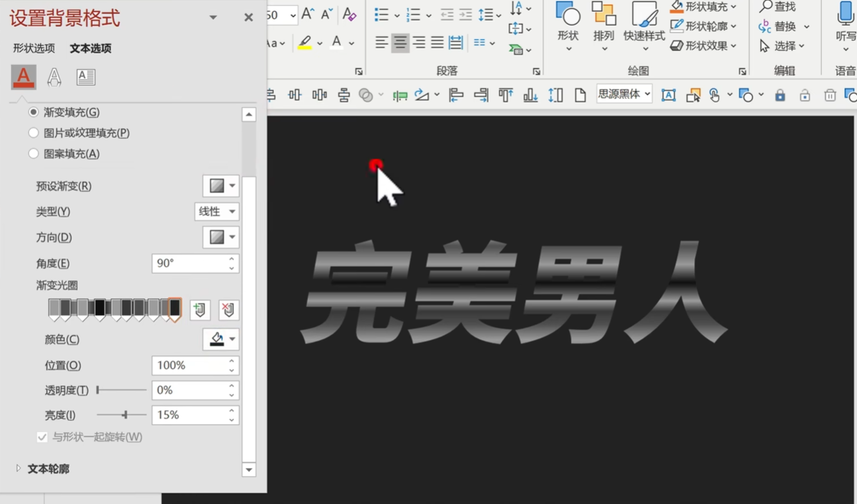Switch to the 形状选项 tab
Viewport: 857px width, 504px height.
pos(34,48)
